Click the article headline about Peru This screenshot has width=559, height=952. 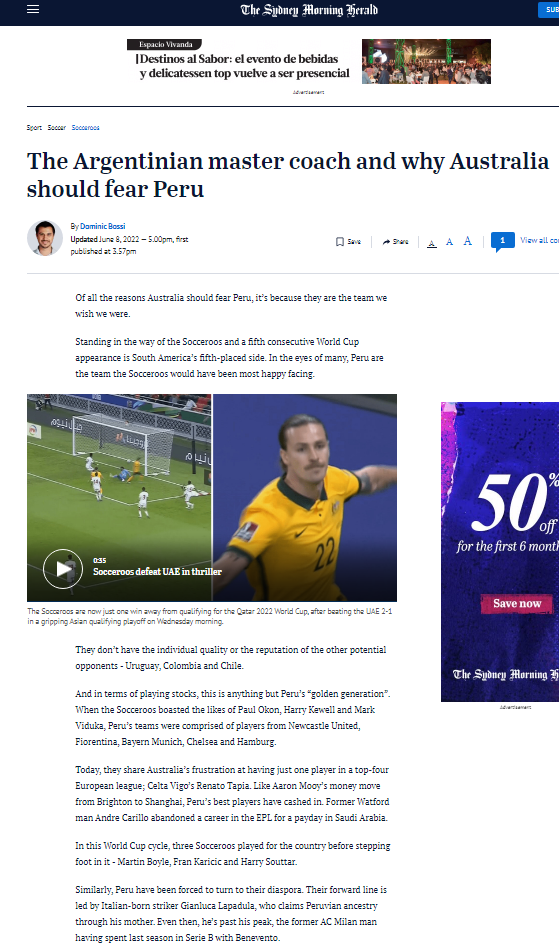[288, 175]
